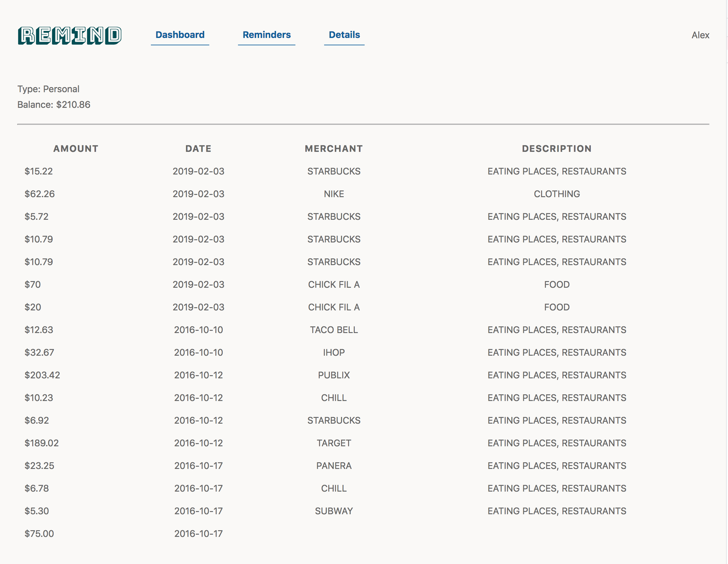Switch to the Reminders tab
The height and width of the screenshot is (564, 728).
(x=266, y=35)
